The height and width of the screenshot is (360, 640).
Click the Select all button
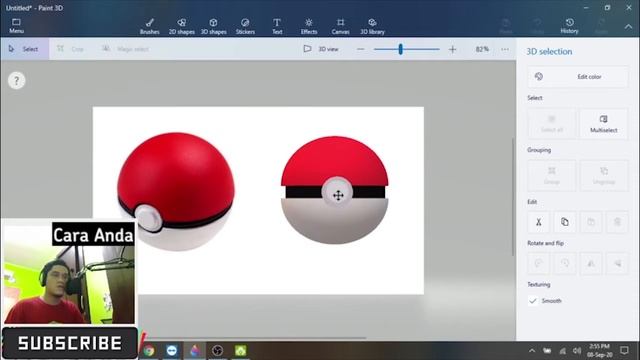tap(552, 123)
